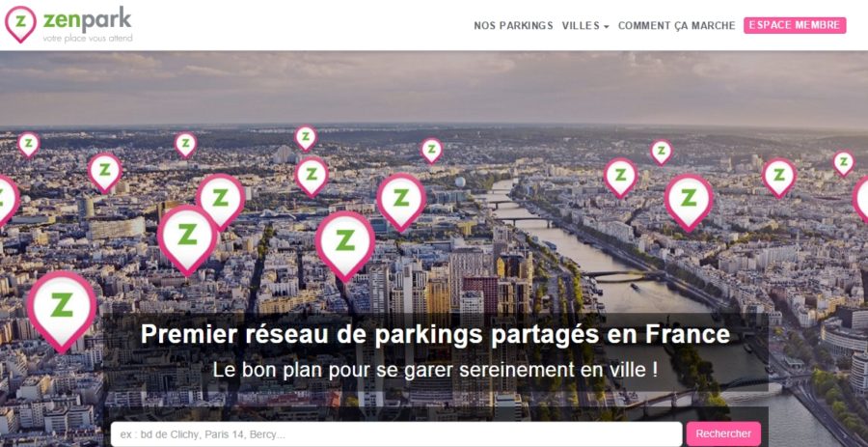Open the COMMENT ÇA MARCHE page
868x447 pixels.
point(676,25)
